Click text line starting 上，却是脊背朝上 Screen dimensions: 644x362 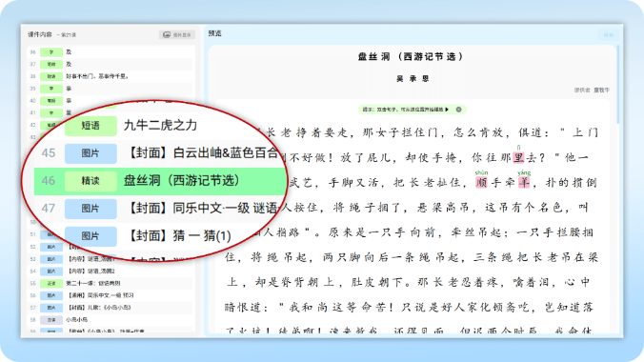[409, 282]
